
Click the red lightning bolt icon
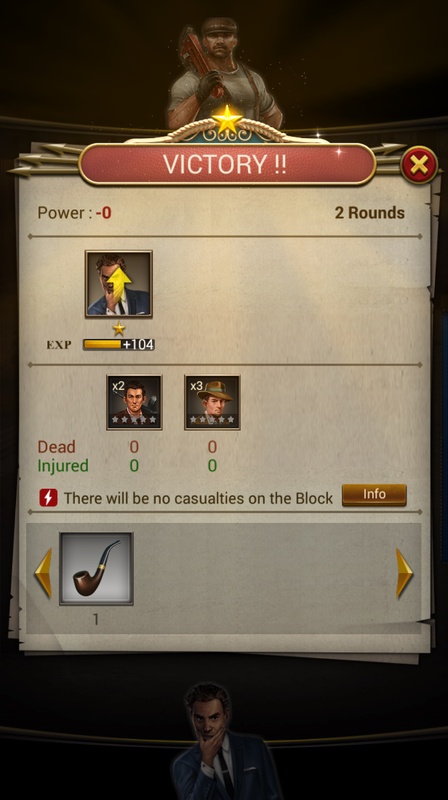click(48, 497)
